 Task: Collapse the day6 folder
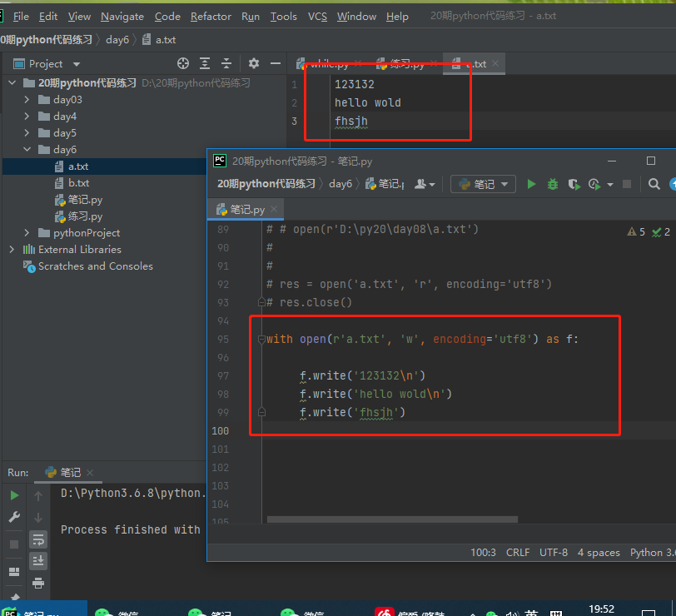(27, 149)
